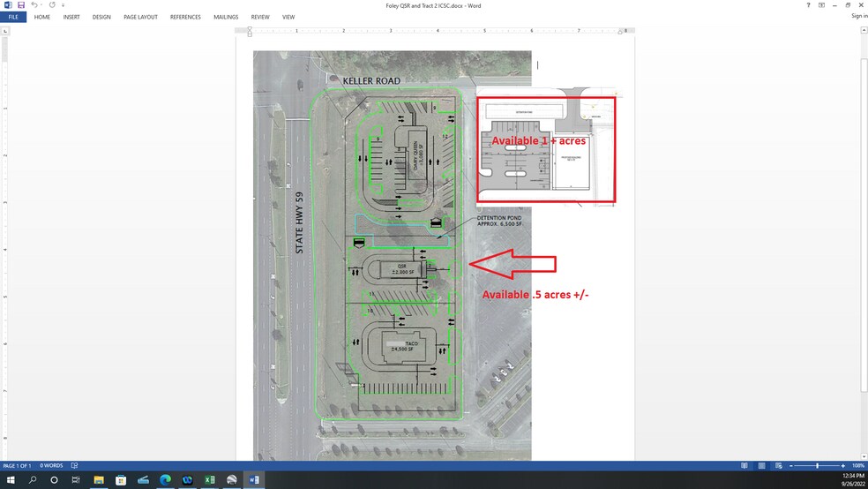Click the Save icon in Quick Access Toolbar
The width and height of the screenshot is (868, 489).
tap(19, 5)
